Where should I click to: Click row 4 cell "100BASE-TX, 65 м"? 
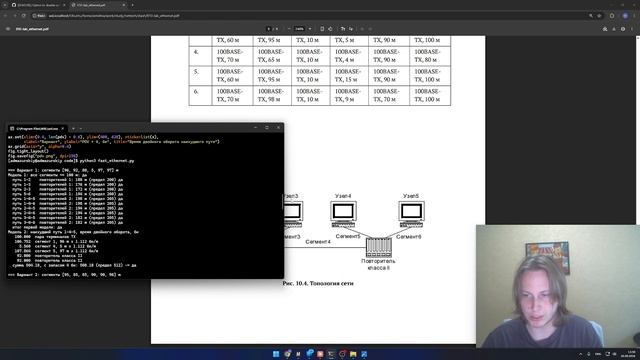tap(271, 56)
